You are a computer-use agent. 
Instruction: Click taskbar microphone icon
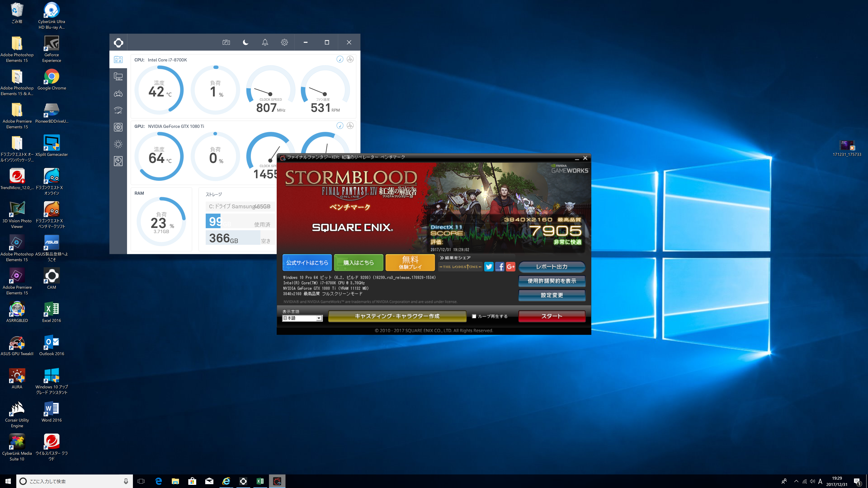126,481
